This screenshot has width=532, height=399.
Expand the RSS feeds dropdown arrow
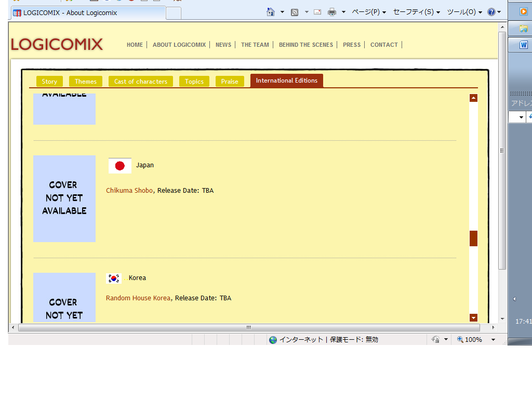click(307, 12)
